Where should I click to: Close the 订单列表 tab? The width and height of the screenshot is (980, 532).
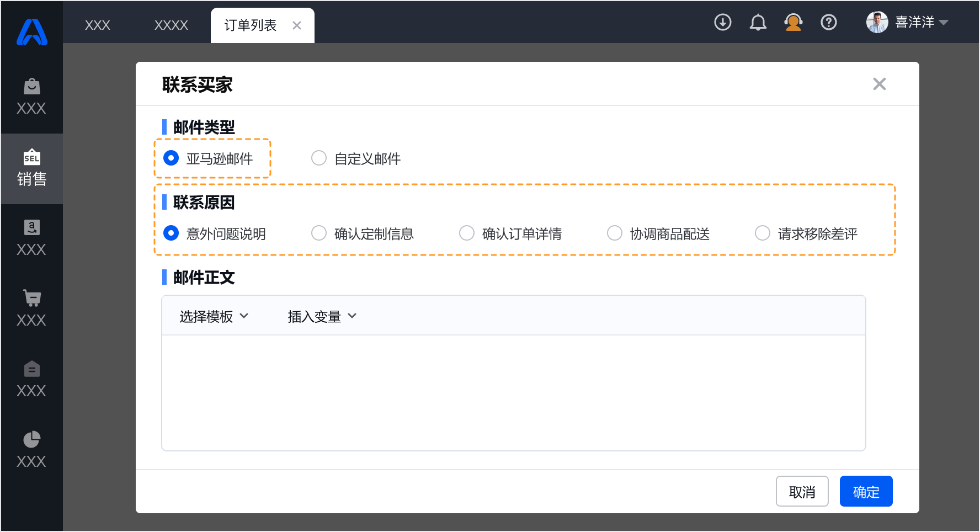tap(297, 25)
